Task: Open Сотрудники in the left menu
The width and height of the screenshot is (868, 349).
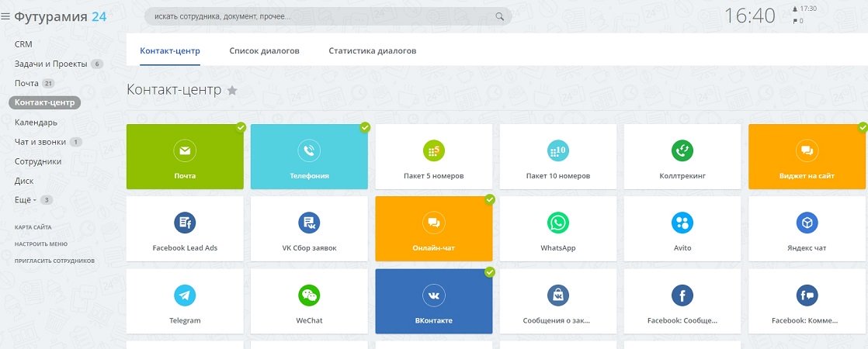Action: pos(37,161)
